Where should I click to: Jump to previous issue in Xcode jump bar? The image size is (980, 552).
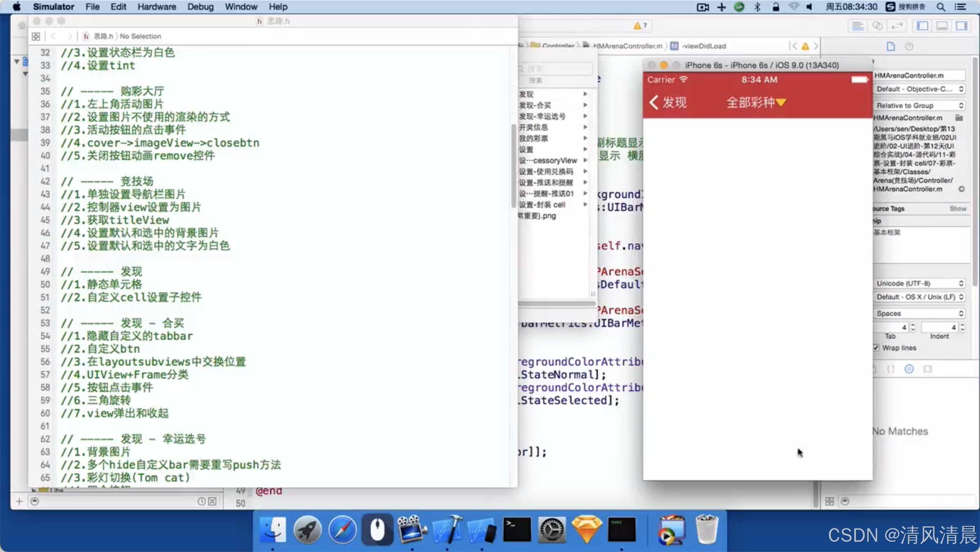coord(794,46)
